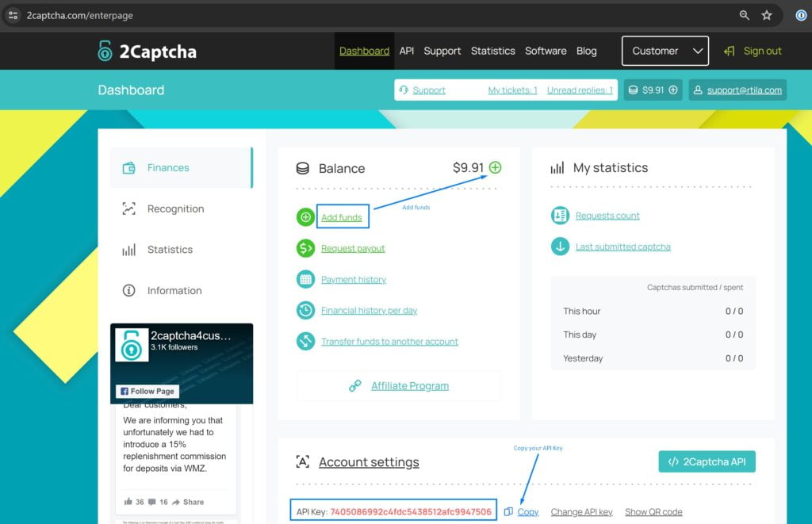
Task: Click the support@rtila.com account link
Action: (744, 90)
